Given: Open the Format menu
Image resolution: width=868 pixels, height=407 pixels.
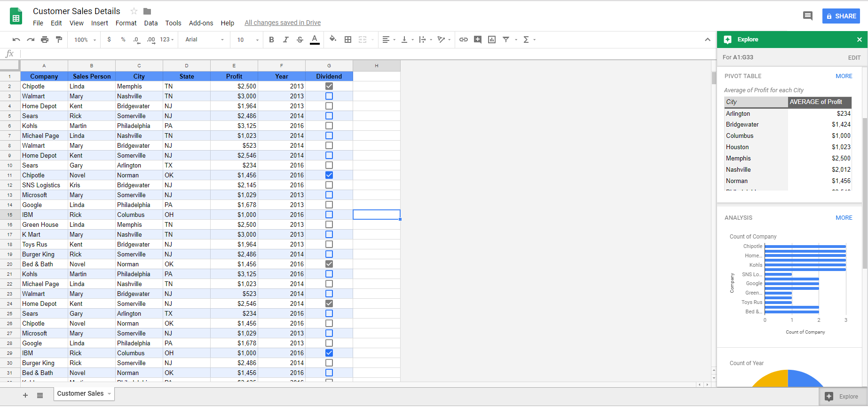Looking at the screenshot, I should (126, 23).
